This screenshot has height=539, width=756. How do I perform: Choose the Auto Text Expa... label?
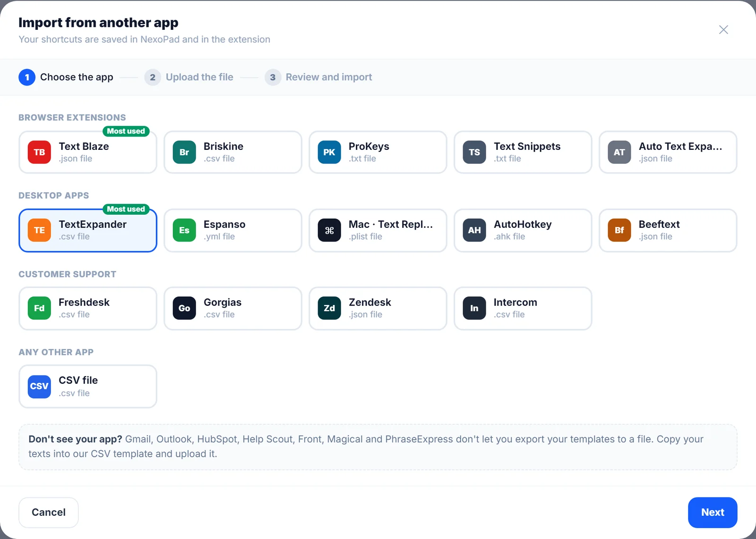(x=680, y=147)
